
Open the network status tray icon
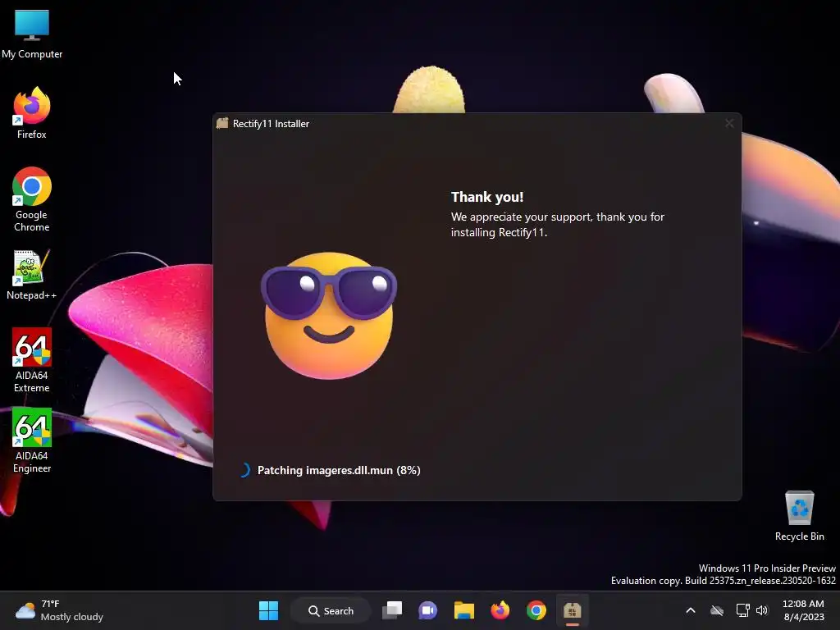[x=742, y=610]
